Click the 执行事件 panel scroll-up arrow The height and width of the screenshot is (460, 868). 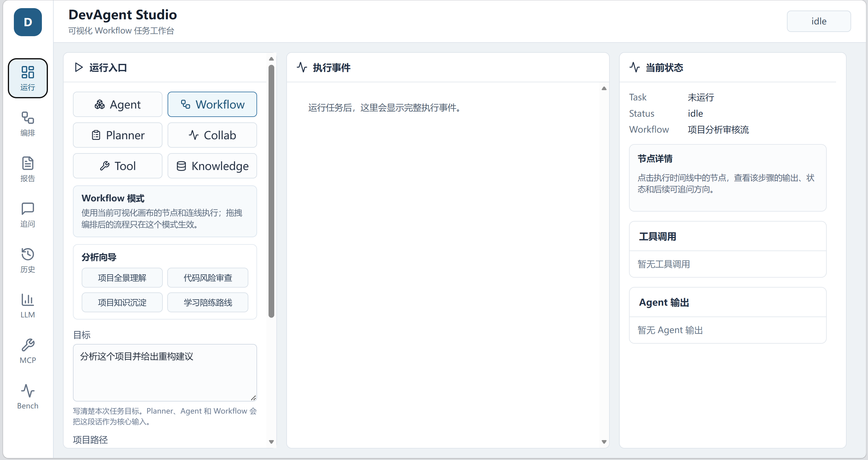coord(604,89)
